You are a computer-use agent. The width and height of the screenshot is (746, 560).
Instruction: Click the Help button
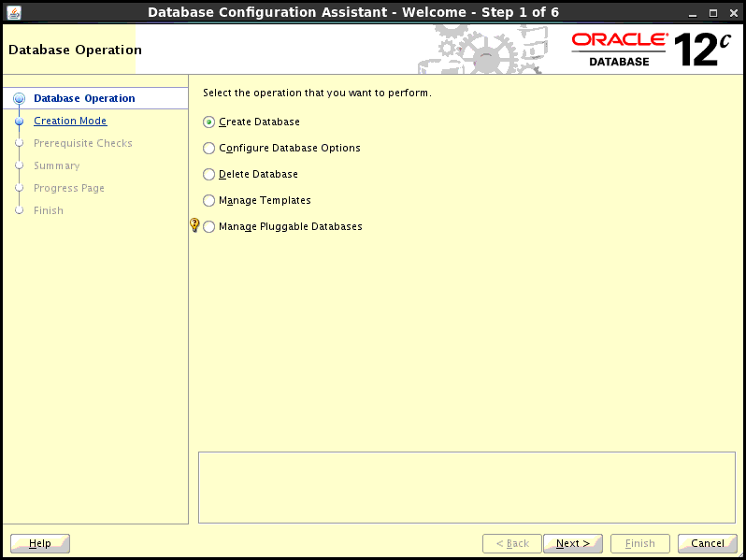point(40,543)
